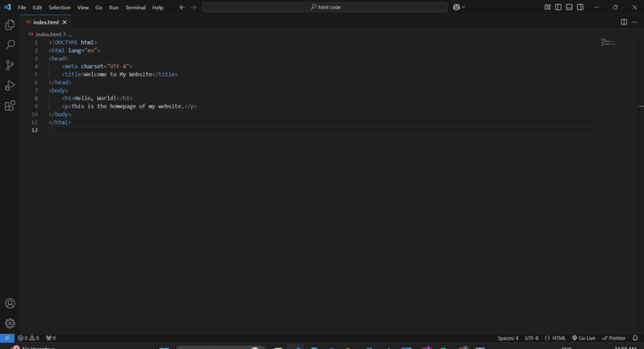644x349 pixels.
Task: Show problems via errors and warnings indicator
Action: click(x=29, y=338)
